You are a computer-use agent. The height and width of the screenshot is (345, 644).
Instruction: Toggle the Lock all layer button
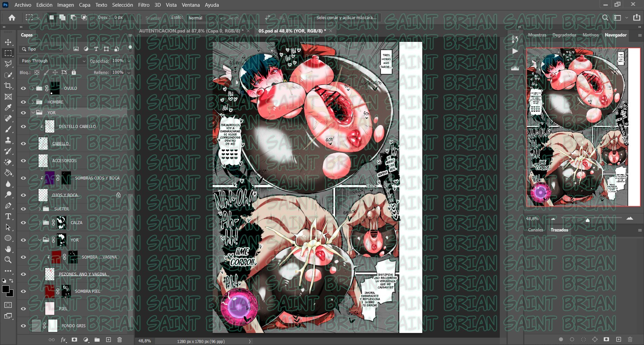click(x=74, y=72)
